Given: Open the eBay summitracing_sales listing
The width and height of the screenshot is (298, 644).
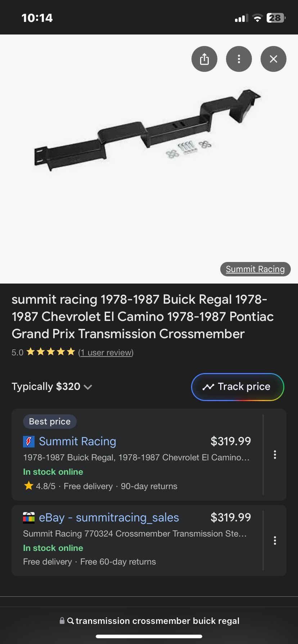Looking at the screenshot, I should coord(109,517).
